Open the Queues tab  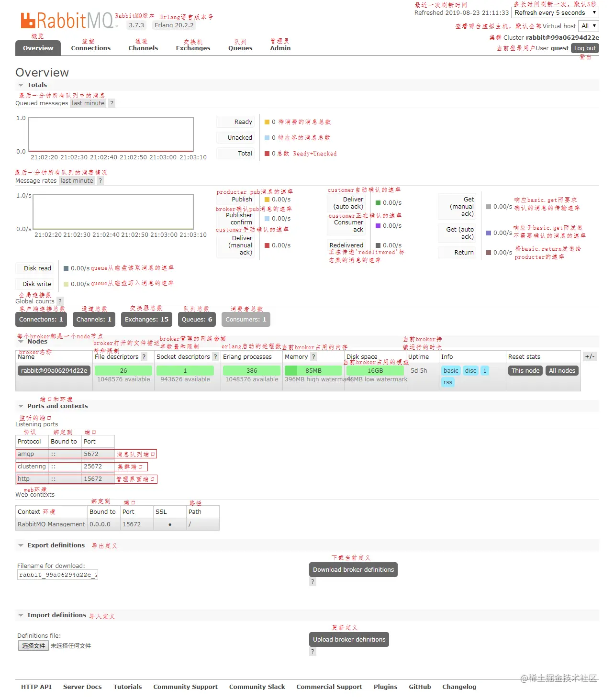click(240, 48)
